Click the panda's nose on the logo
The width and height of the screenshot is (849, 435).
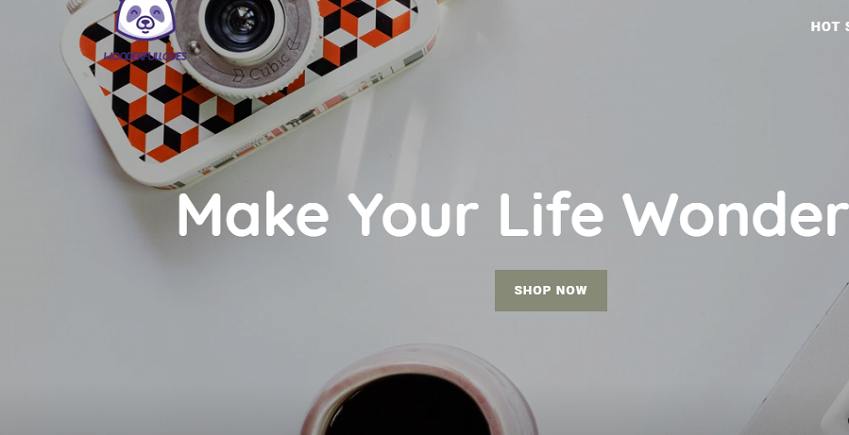[x=145, y=22]
